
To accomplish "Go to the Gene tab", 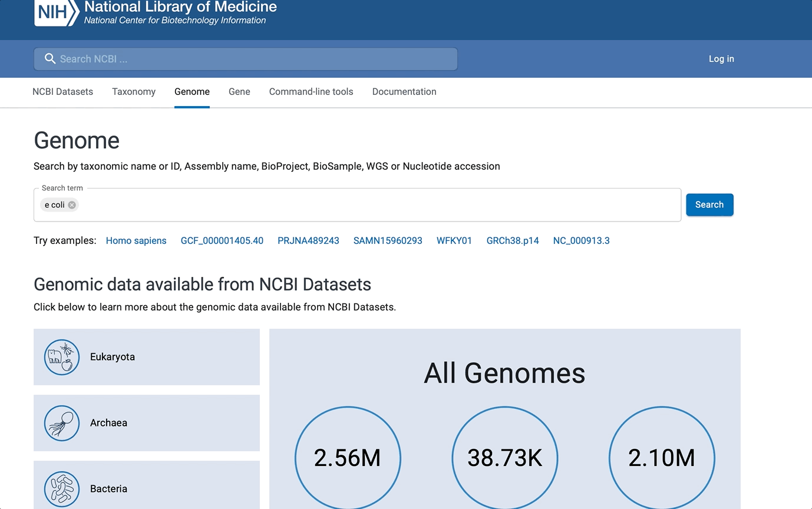I will click(x=239, y=92).
